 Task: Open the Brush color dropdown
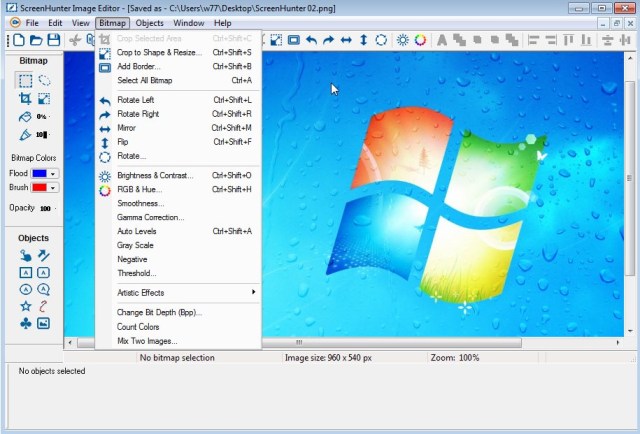pos(54,187)
